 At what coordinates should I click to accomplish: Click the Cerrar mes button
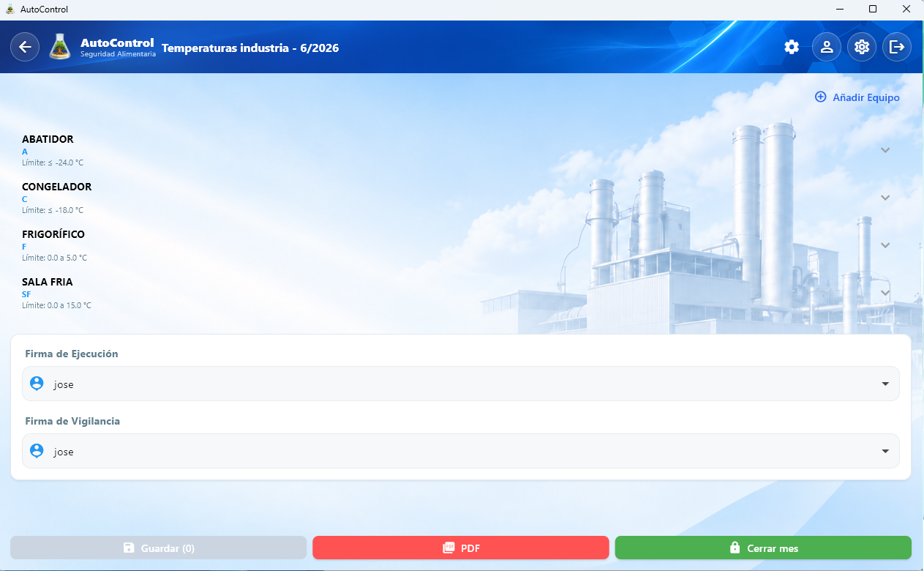pyautogui.click(x=763, y=548)
